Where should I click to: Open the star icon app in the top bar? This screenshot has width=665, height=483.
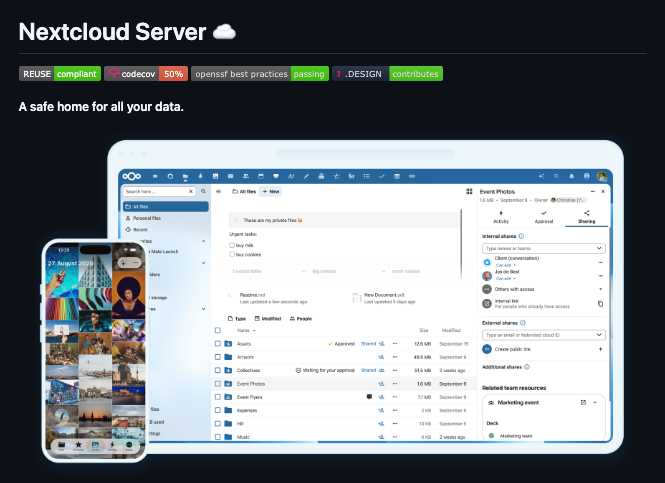click(336, 176)
